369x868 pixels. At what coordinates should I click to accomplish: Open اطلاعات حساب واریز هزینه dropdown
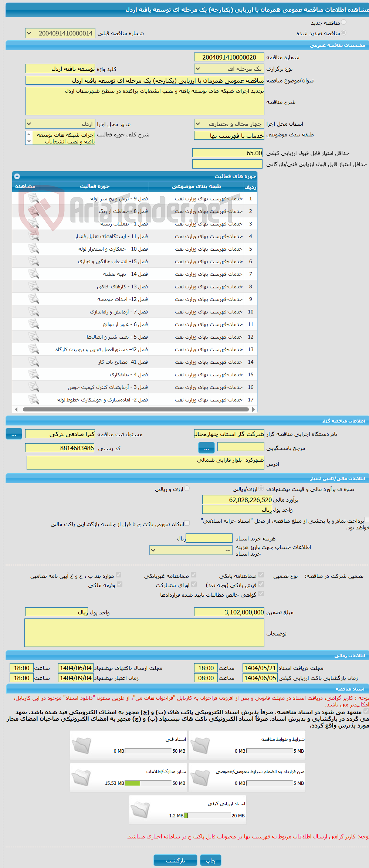tap(191, 550)
